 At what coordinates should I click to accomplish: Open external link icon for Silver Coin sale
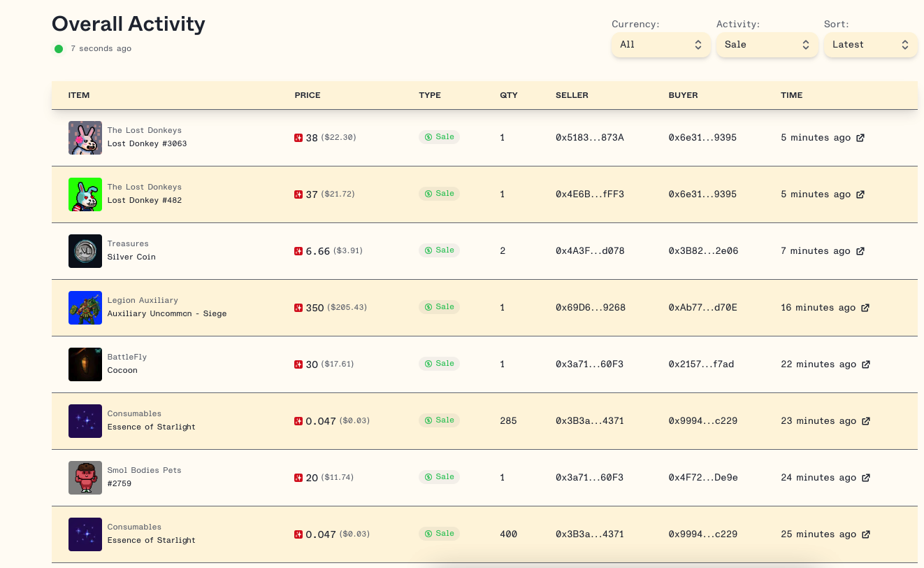pos(860,251)
